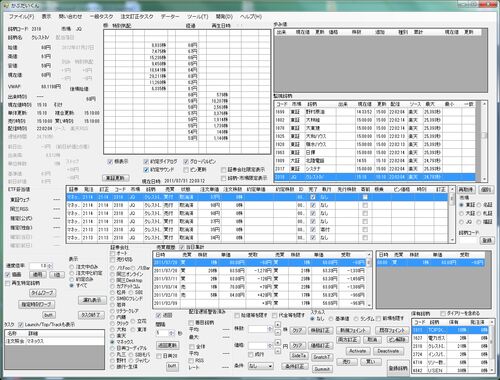Click the plus button beside 株数
This screenshot has height=380, width=500.
coord(278,325)
